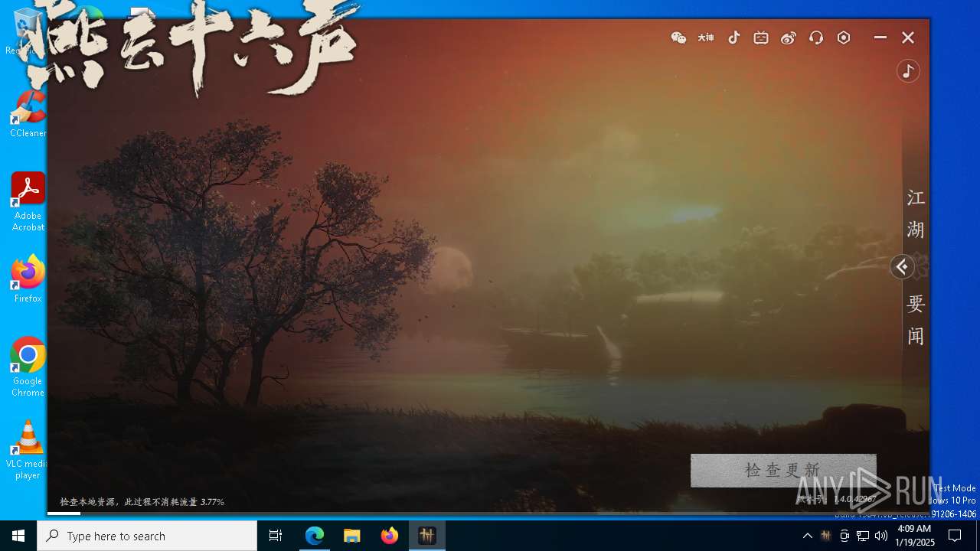Toggle background music note button
This screenshot has width=980, height=551.
(x=908, y=70)
